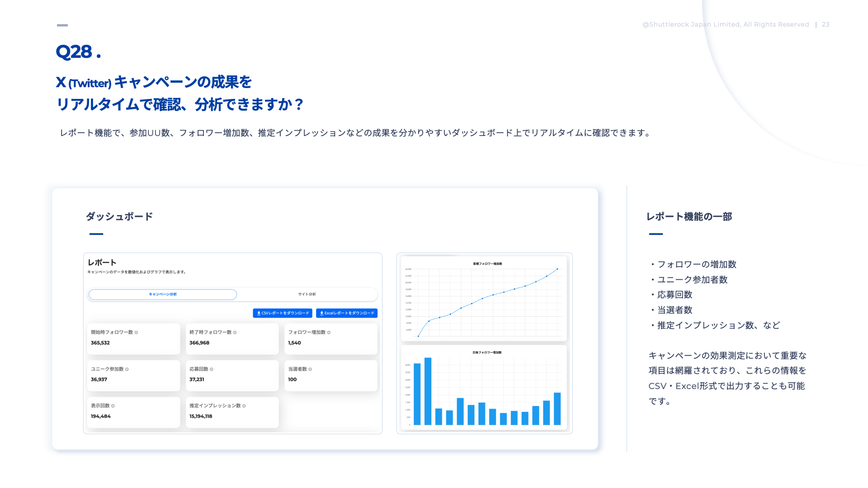
Task: Click the value 365,532
Action: pos(100,343)
